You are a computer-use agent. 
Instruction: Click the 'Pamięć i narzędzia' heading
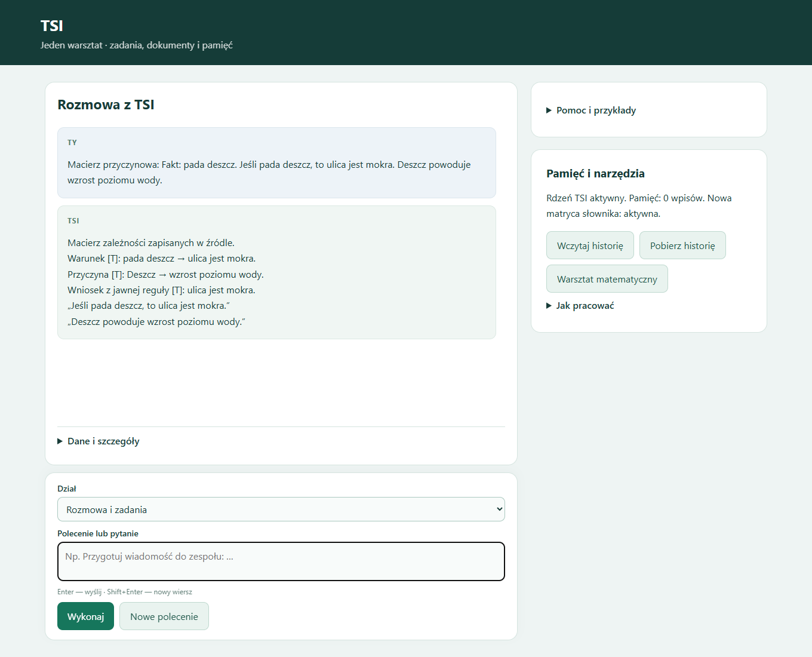(595, 174)
